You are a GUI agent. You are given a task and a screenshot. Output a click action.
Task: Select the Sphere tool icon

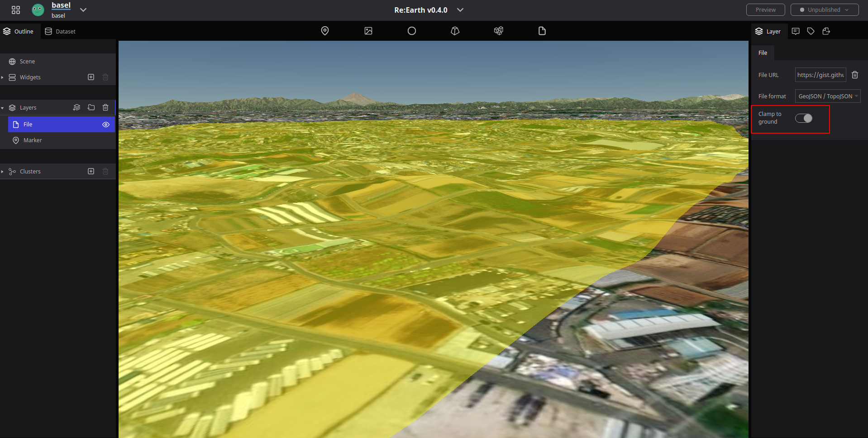pos(412,31)
